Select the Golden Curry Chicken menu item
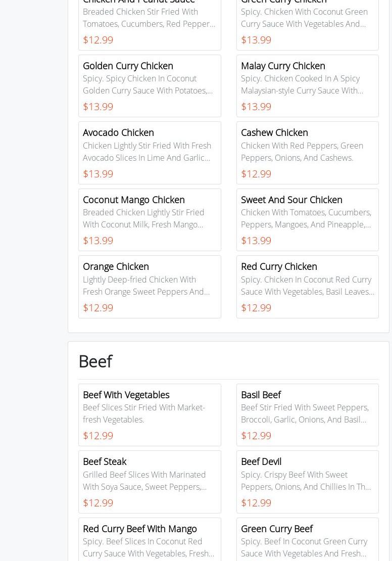 point(128,66)
